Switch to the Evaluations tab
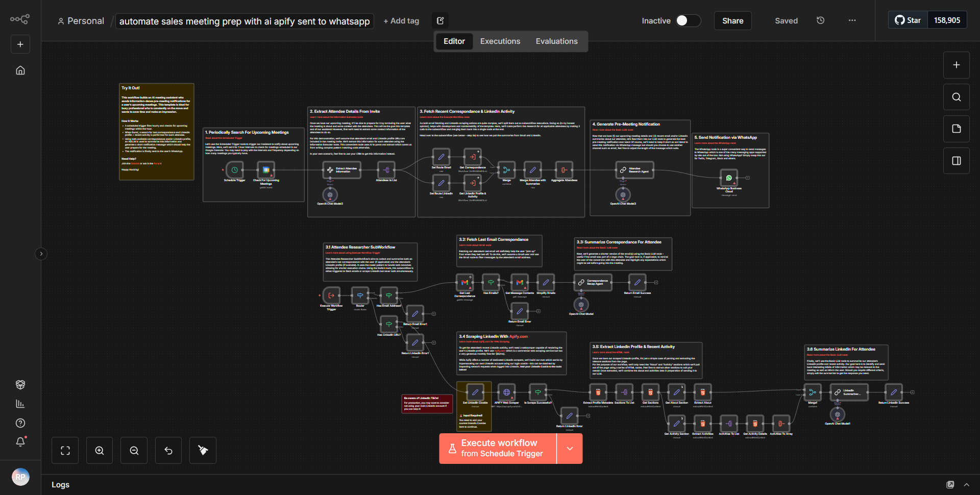This screenshot has height=495, width=980. coord(556,41)
